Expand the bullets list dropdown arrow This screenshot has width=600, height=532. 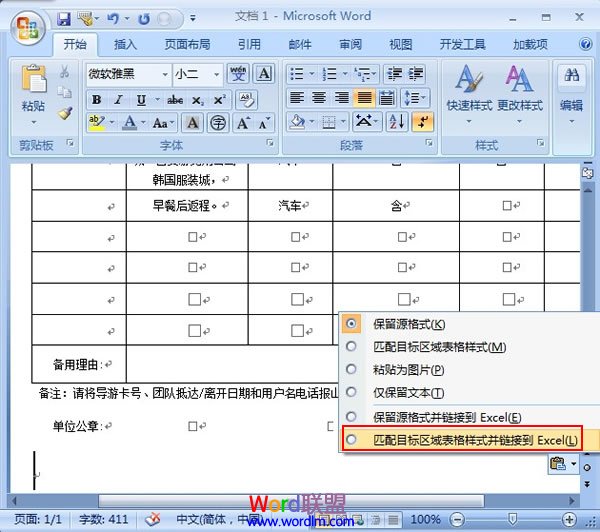pos(312,73)
